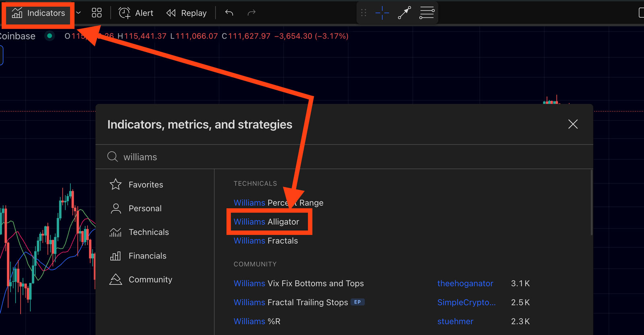Viewport: 644px width, 335px height.
Task: Click the high price H115,441.37
Action: point(142,36)
